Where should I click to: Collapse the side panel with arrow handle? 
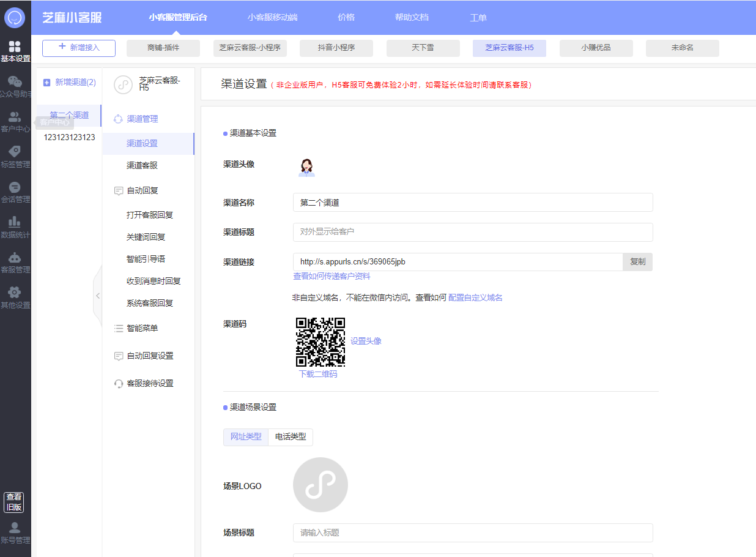[97, 296]
